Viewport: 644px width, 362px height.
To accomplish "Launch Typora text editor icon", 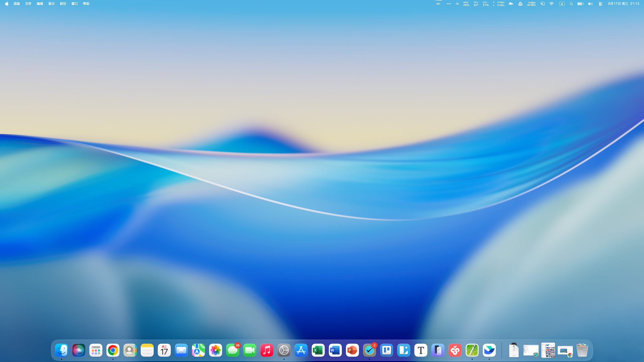I will tap(421, 350).
